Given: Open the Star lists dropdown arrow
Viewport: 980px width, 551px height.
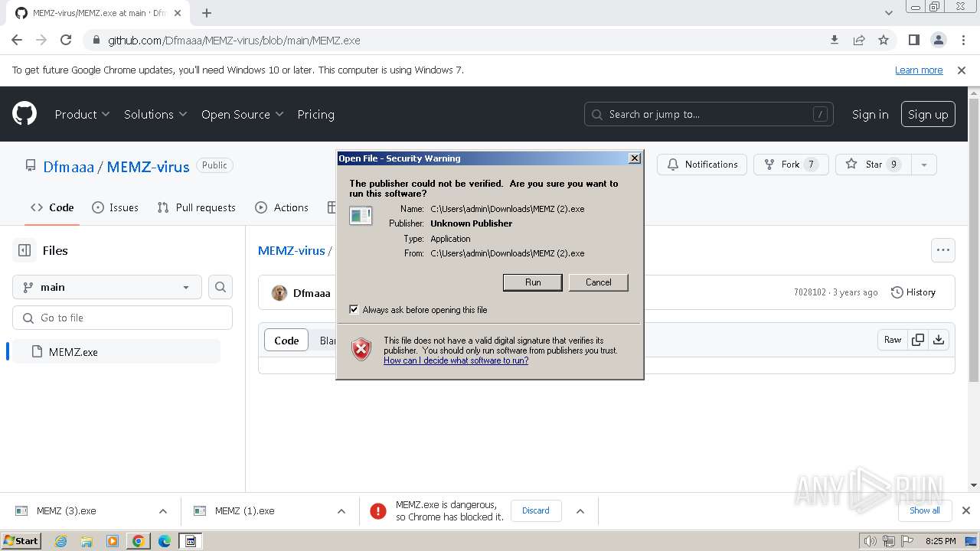Looking at the screenshot, I should tap(924, 165).
